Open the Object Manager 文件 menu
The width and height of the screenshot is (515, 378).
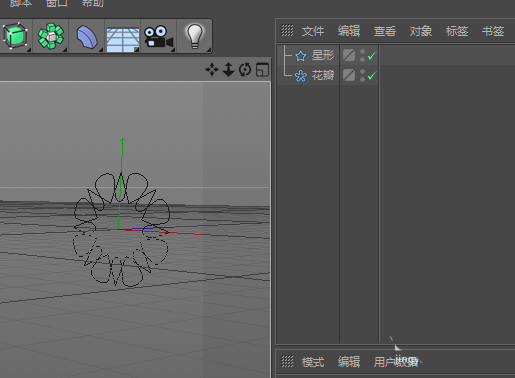(313, 31)
